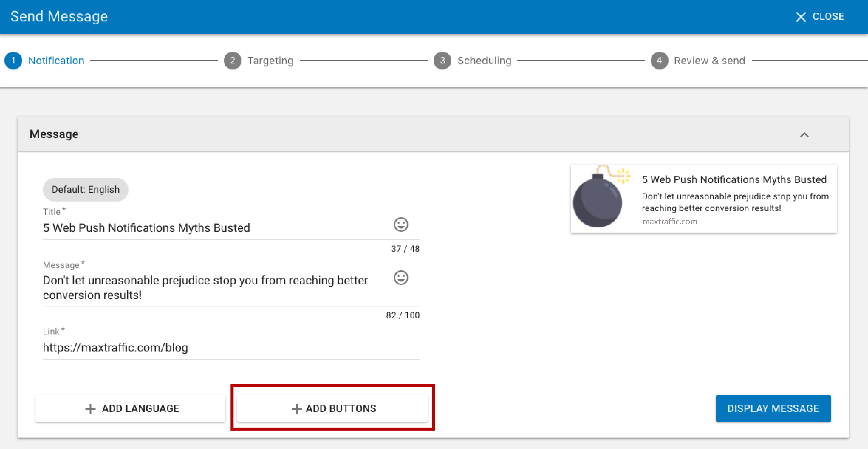The width and height of the screenshot is (868, 449).
Task: Click the 'Message' panel heading
Action: [x=54, y=134]
